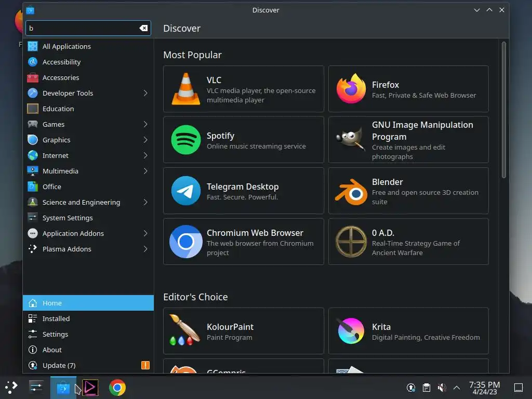Click the Editor's Choice heading
The width and height of the screenshot is (532, 399).
[195, 297]
